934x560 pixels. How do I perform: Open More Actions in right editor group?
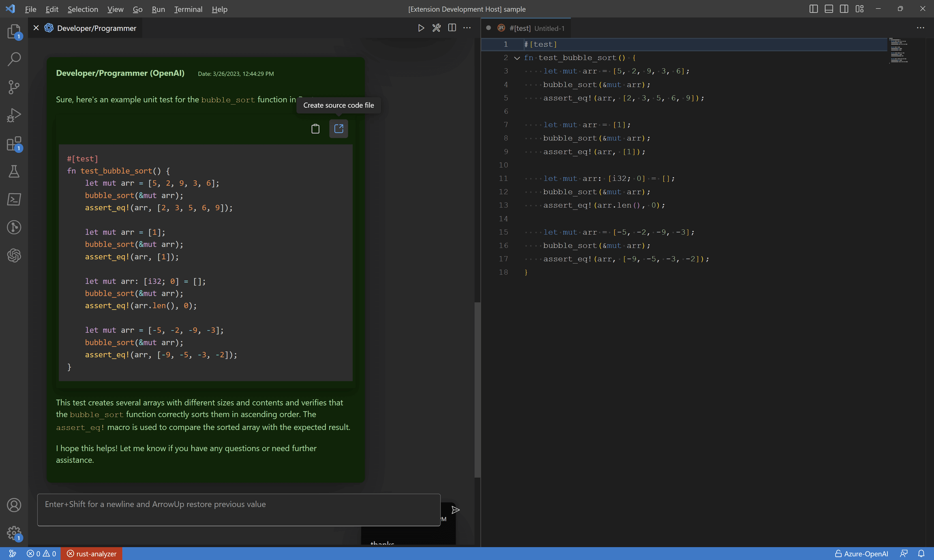click(x=920, y=28)
